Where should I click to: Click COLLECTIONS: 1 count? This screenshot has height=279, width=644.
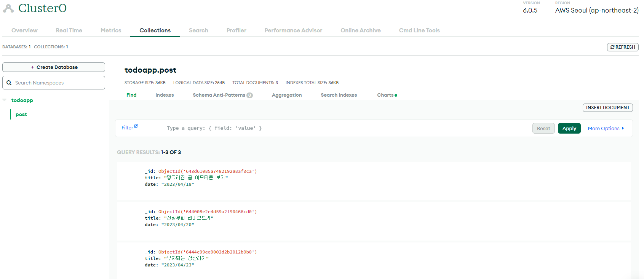point(51,47)
